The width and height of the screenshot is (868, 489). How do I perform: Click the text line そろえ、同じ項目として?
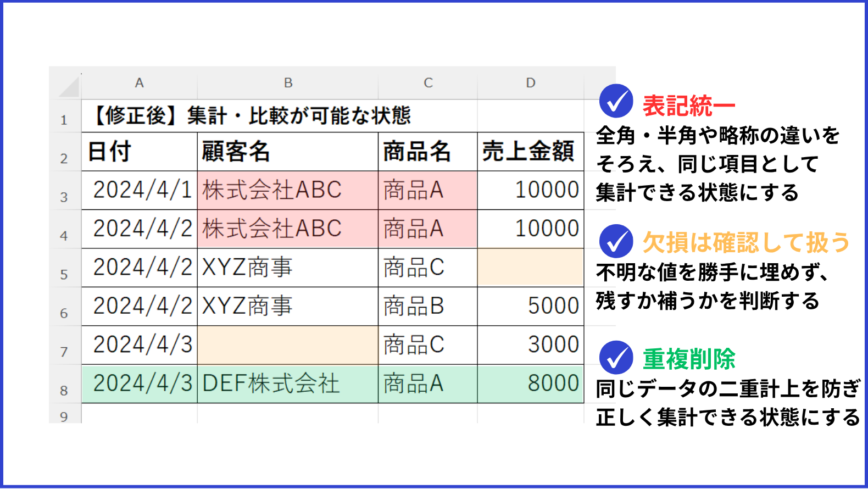[708, 164]
